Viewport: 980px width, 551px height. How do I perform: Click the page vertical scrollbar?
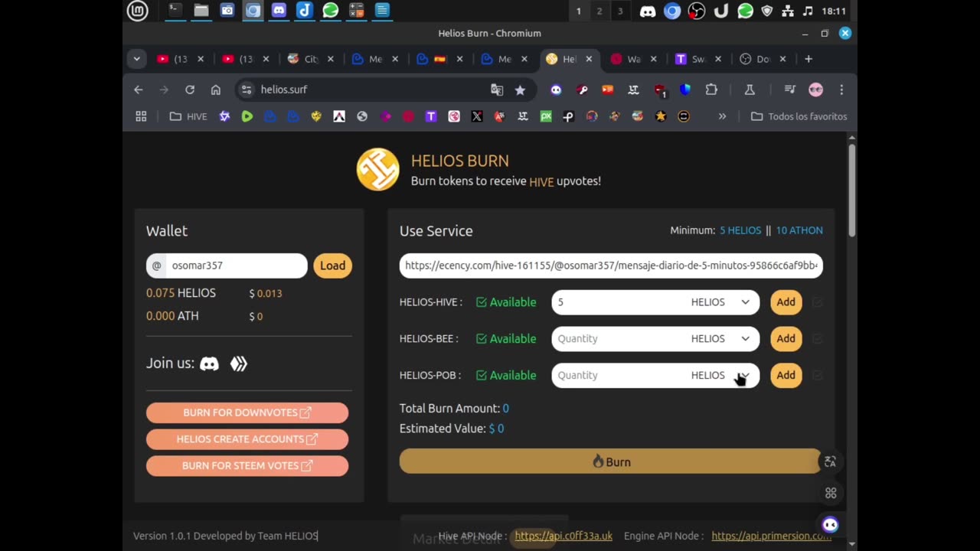point(852,191)
